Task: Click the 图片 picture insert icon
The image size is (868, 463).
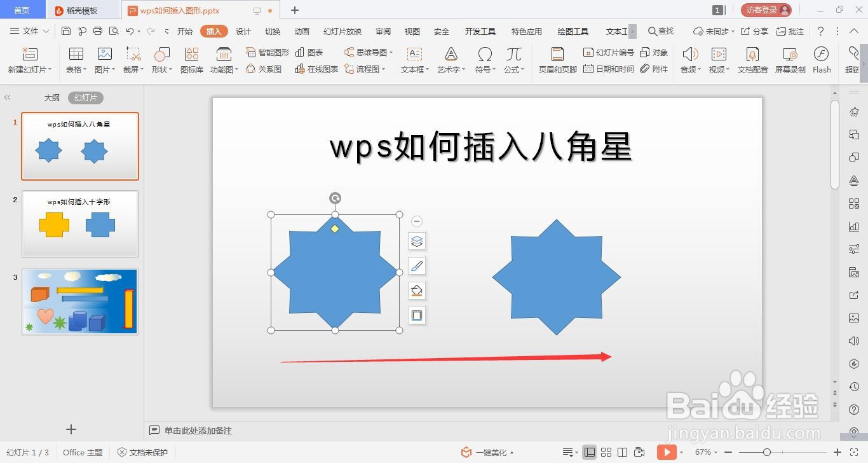Action: (105, 54)
